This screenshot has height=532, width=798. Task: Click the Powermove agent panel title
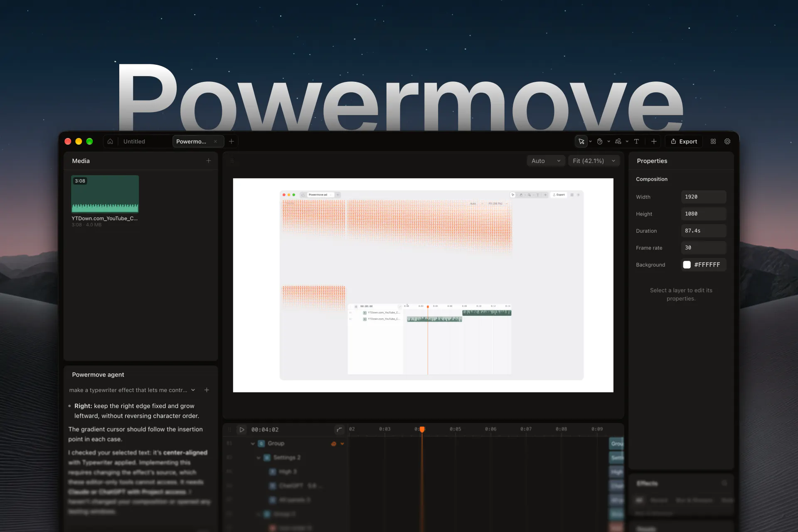[x=98, y=374]
